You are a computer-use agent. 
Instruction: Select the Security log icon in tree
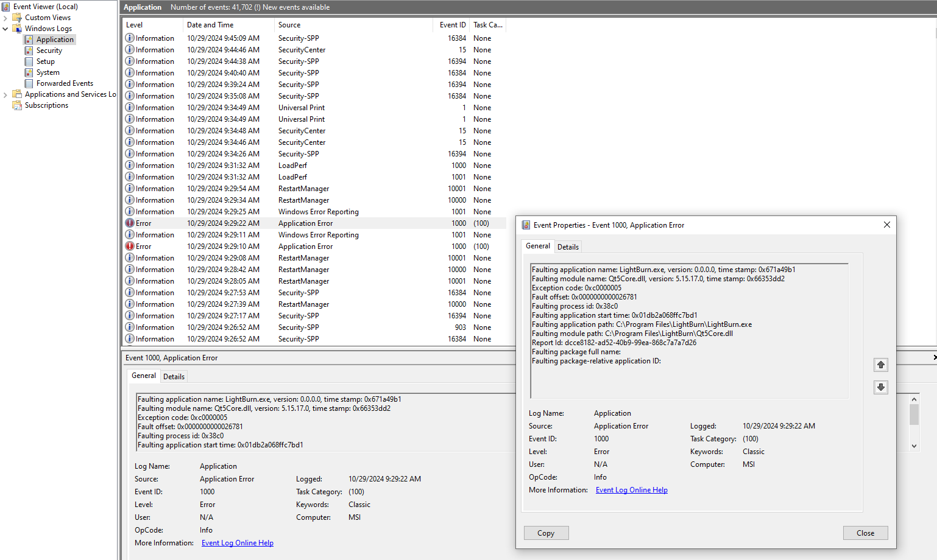click(x=29, y=51)
